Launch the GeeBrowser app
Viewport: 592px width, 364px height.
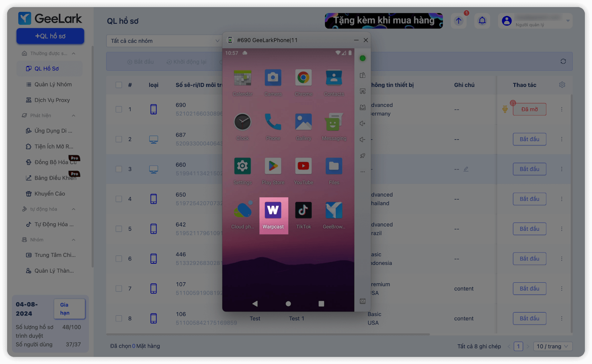click(x=334, y=215)
